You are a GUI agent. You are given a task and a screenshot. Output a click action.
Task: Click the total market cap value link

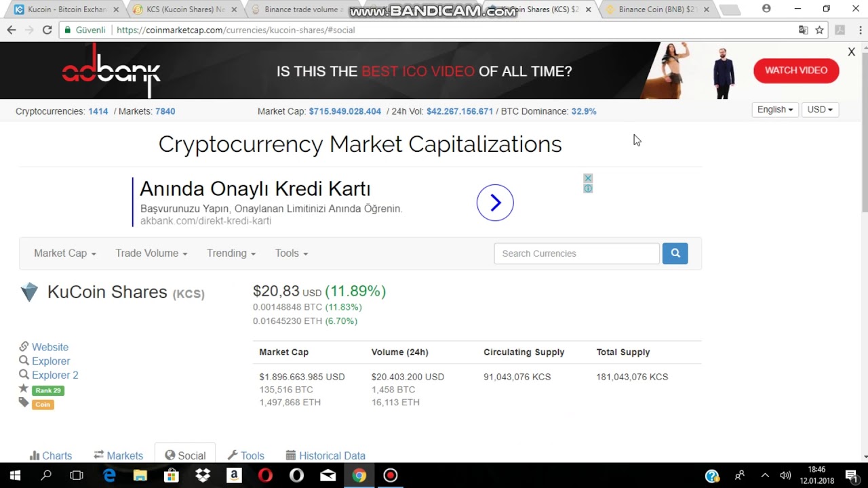coord(345,111)
